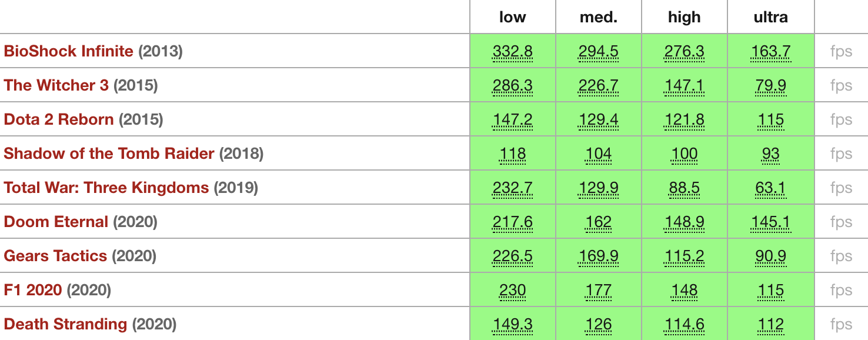Click The Witcher 3 ultra value 79.9

[770, 86]
